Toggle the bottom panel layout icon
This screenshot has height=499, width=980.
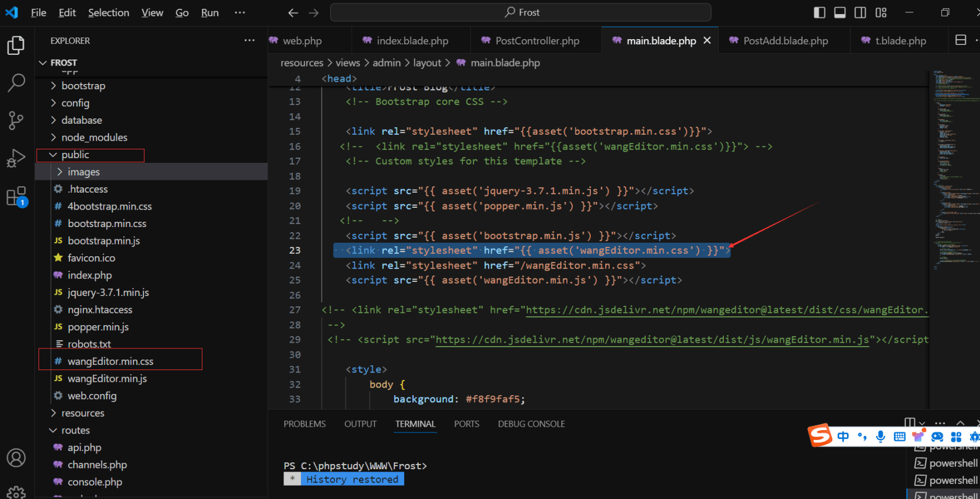pyautogui.click(x=840, y=12)
